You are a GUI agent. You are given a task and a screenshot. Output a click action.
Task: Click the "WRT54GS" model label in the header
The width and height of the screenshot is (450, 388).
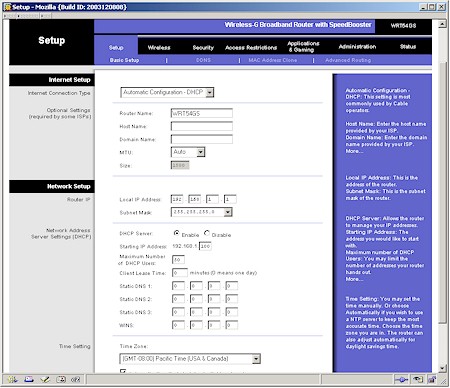click(x=403, y=26)
